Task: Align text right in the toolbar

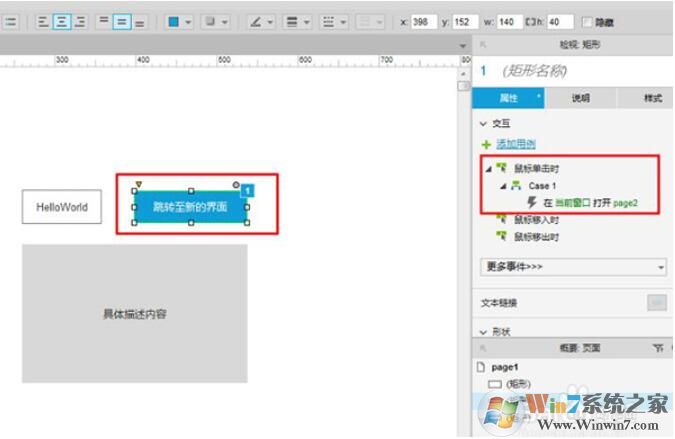Action: (81, 22)
